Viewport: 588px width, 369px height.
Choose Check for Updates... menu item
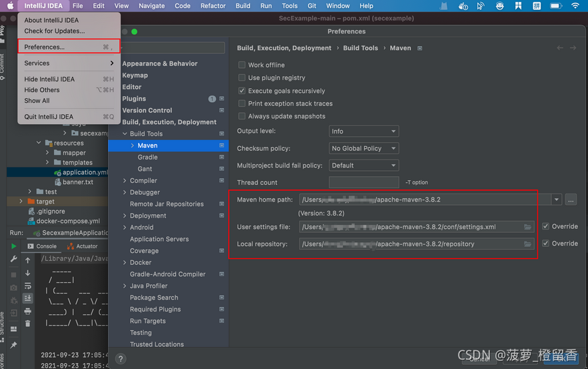(69, 31)
